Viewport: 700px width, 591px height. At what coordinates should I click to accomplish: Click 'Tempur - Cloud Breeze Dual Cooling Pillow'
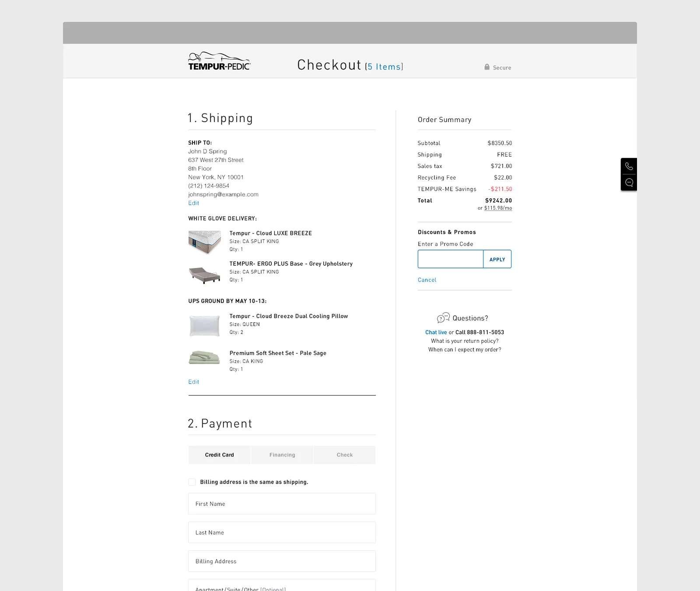(289, 316)
